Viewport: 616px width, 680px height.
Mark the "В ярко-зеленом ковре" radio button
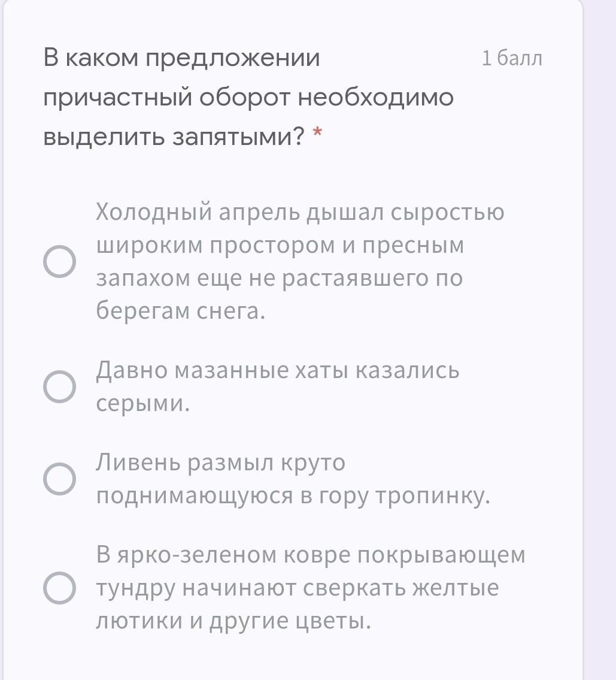click(60, 588)
